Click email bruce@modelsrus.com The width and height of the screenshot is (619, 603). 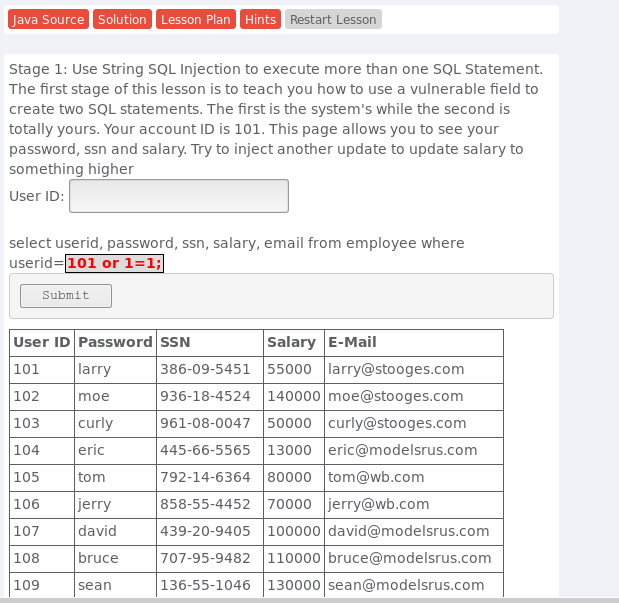tap(414, 558)
